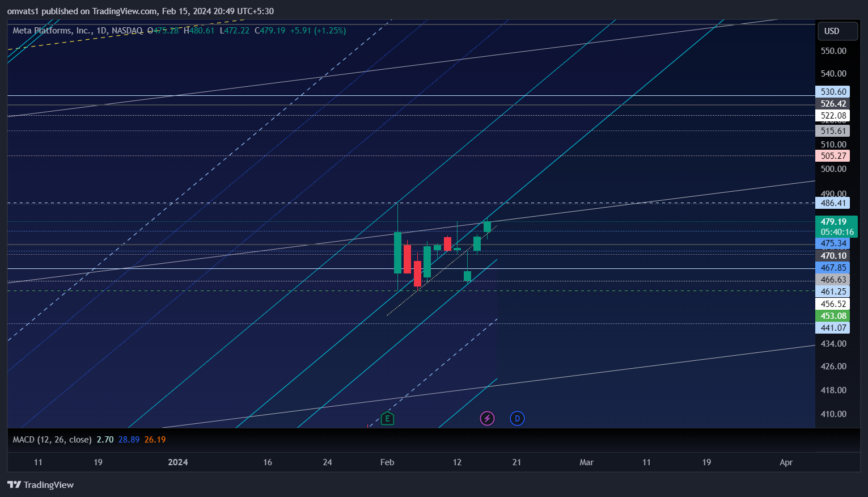Click the latest green candlestick
The width and height of the screenshot is (868, 497).
coord(487,227)
